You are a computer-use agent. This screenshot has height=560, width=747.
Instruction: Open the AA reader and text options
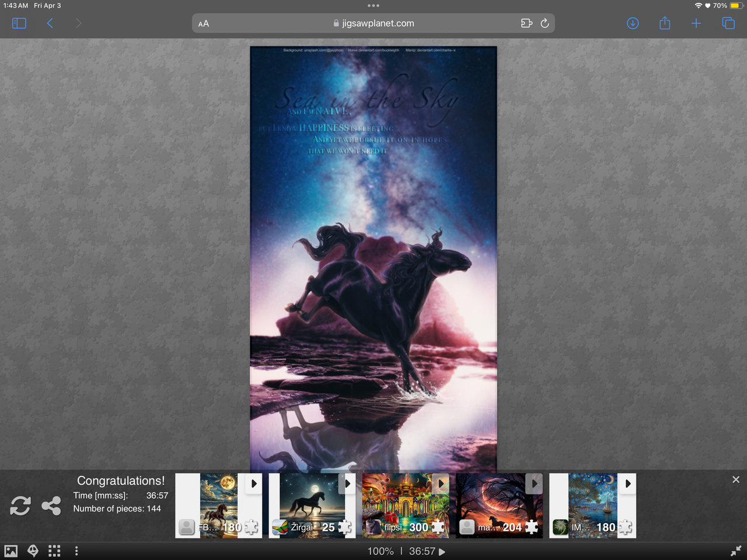coord(204,24)
